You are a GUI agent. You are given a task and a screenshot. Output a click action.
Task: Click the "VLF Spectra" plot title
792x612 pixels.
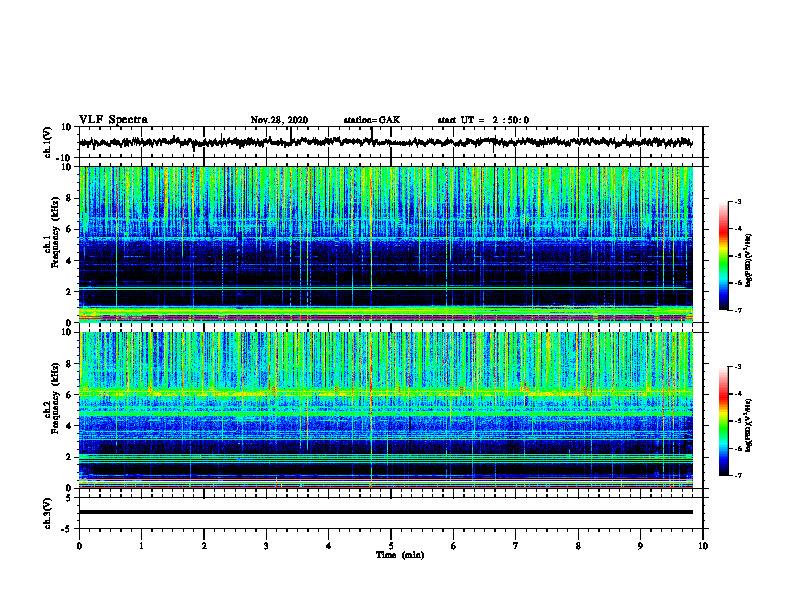113,120
